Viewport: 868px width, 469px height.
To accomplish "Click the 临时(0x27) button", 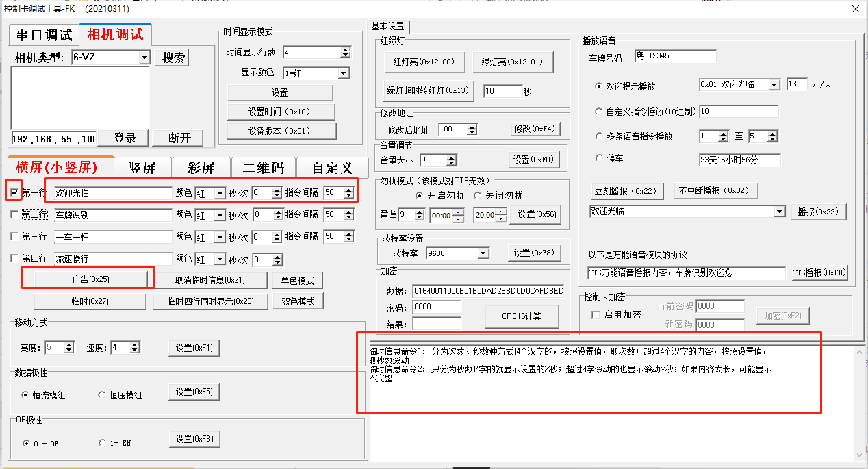I will (90, 301).
